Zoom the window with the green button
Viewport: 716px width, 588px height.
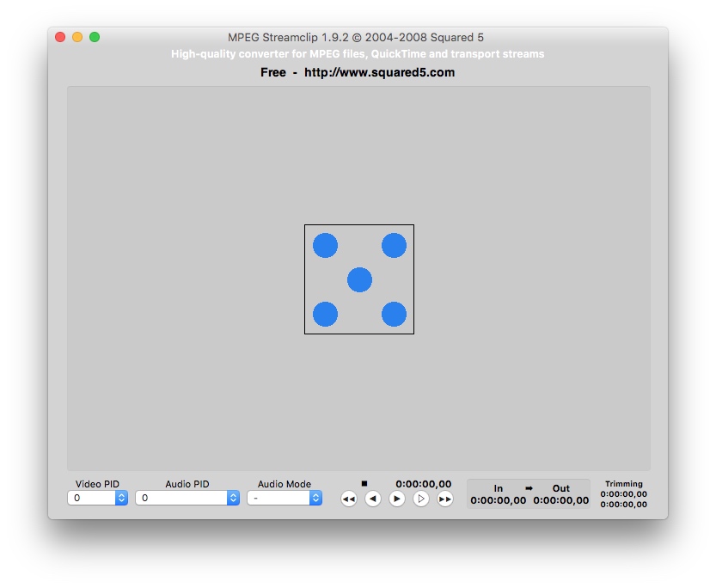pyautogui.click(x=95, y=37)
